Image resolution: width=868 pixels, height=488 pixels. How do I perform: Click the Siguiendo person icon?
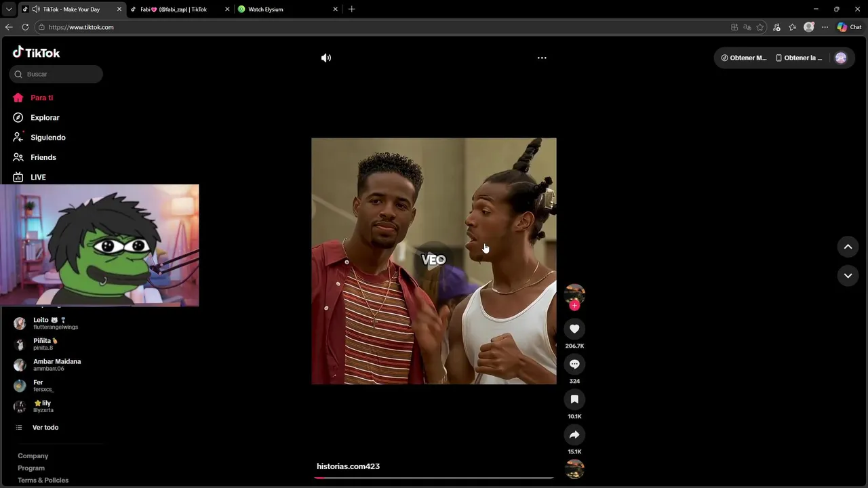[x=18, y=137]
